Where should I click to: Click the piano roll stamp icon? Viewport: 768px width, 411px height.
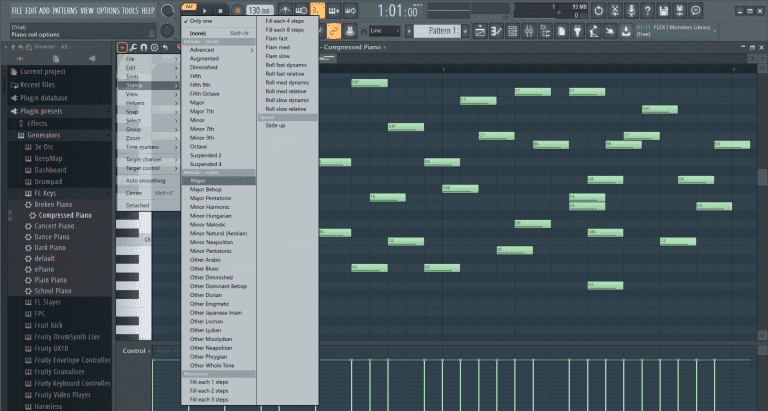155,48
